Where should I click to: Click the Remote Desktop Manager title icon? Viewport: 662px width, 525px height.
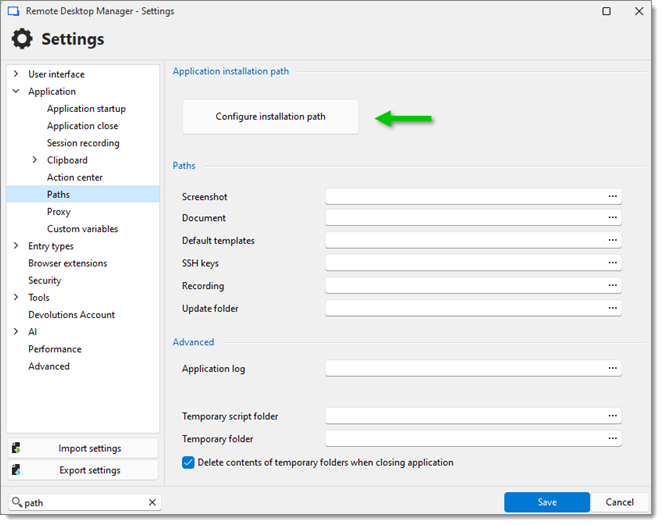tap(14, 11)
